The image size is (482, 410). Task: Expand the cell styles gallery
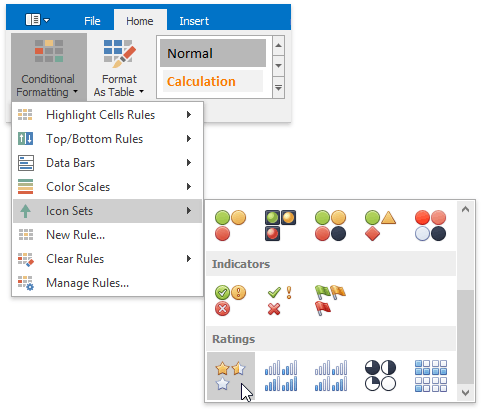(278, 87)
